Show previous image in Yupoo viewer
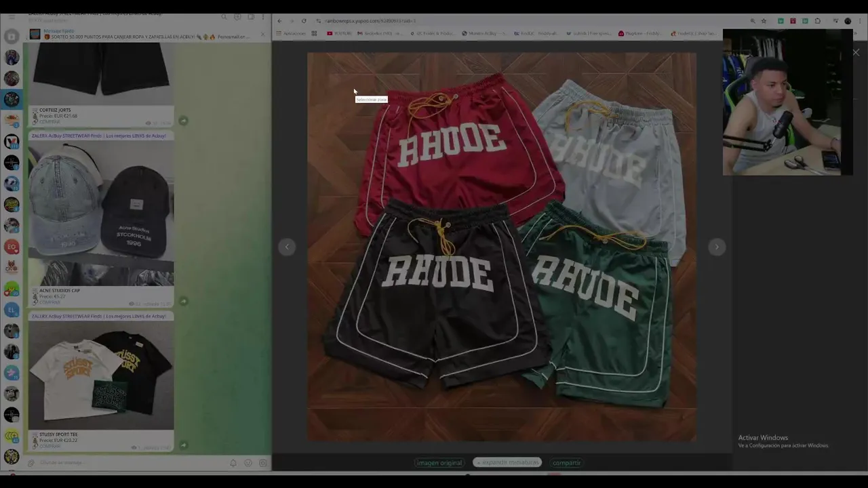The width and height of the screenshot is (868, 488). (287, 247)
